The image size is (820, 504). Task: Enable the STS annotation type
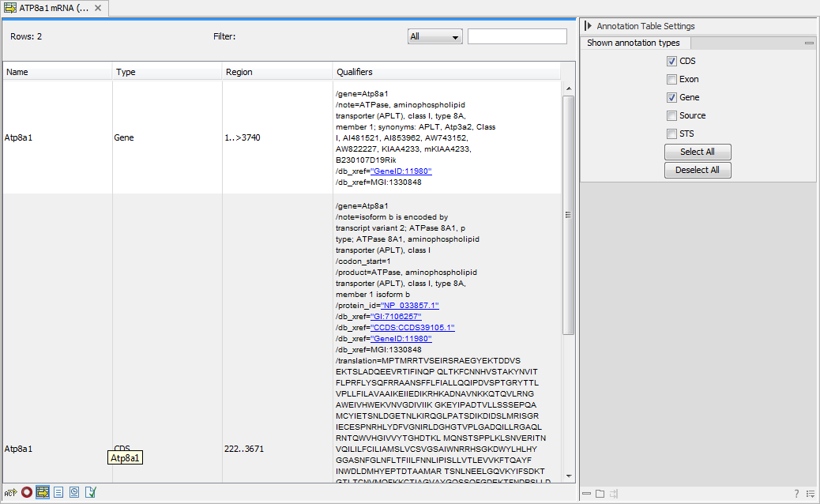(x=672, y=134)
